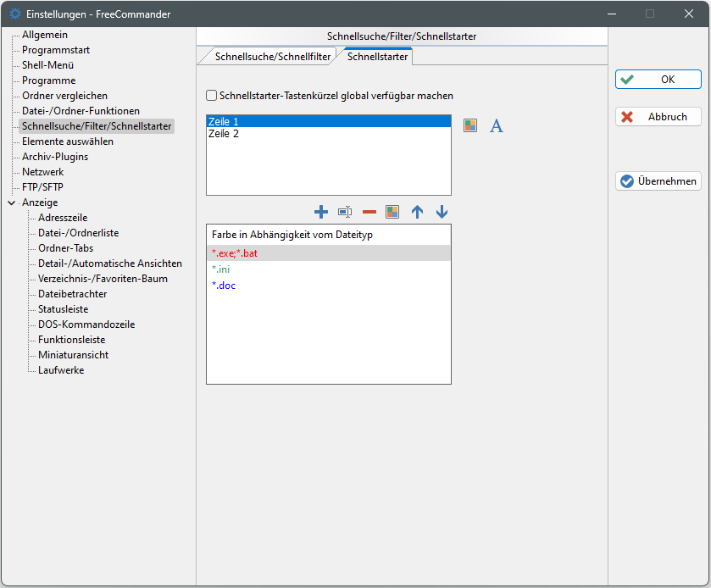Open font settings with the A icon
Image resolution: width=711 pixels, height=588 pixels.
[497, 126]
